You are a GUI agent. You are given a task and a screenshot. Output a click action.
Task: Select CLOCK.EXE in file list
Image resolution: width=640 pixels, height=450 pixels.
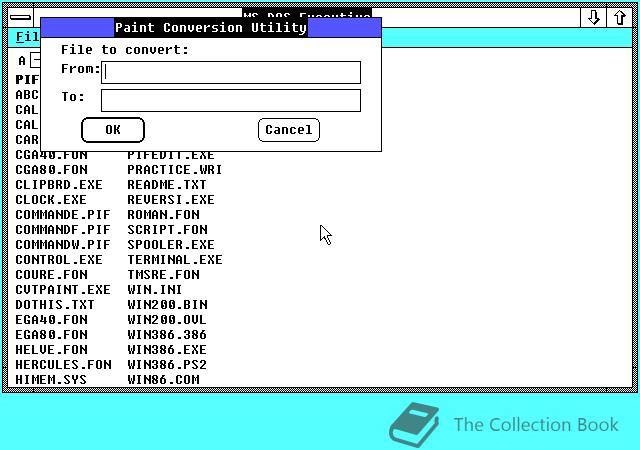51,200
